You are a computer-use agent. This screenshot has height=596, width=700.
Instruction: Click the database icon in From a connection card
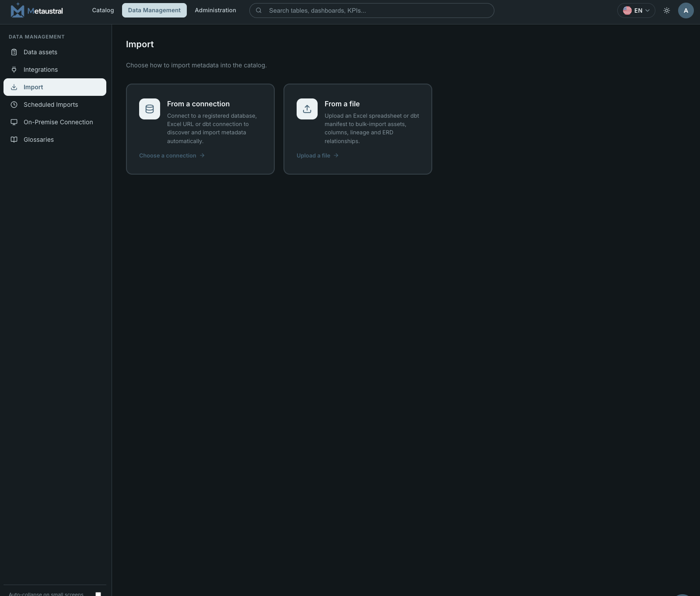150,109
